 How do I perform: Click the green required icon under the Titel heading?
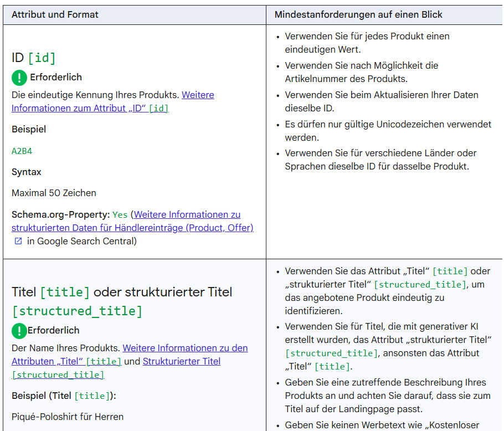pyautogui.click(x=19, y=331)
